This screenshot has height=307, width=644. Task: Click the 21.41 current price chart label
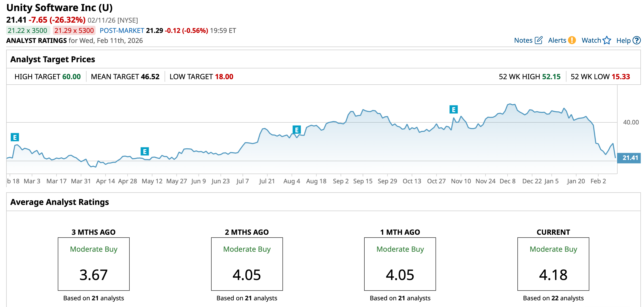click(629, 158)
